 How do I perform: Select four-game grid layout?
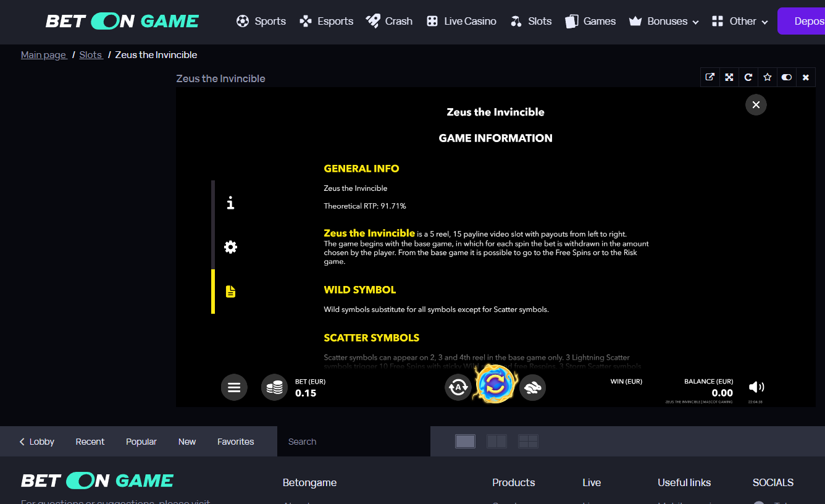528,441
